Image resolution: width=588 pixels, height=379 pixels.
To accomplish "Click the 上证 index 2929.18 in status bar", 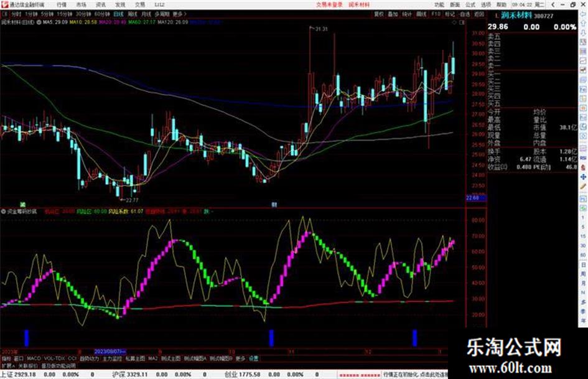I will (x=18, y=375).
